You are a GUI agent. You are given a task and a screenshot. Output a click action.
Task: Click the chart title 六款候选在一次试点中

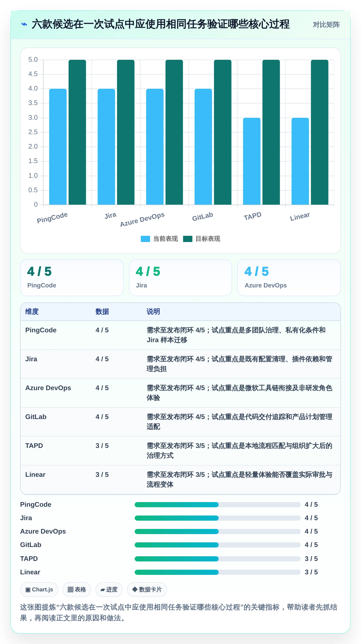(161, 24)
